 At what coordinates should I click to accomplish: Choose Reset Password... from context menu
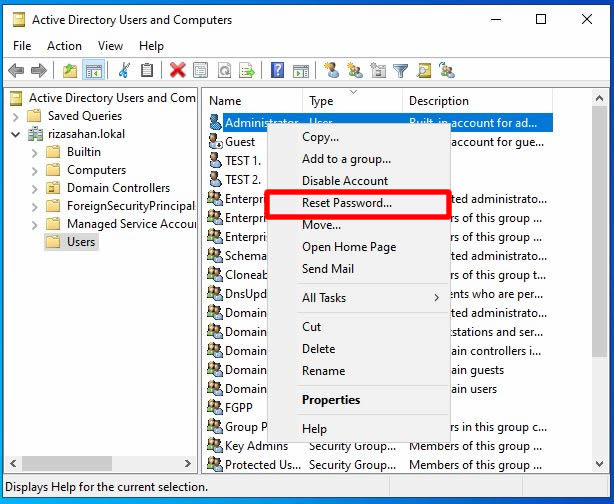click(357, 203)
